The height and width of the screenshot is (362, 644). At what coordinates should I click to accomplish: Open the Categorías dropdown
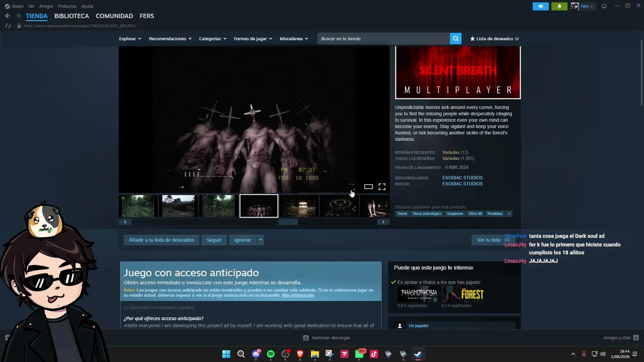(213, 39)
